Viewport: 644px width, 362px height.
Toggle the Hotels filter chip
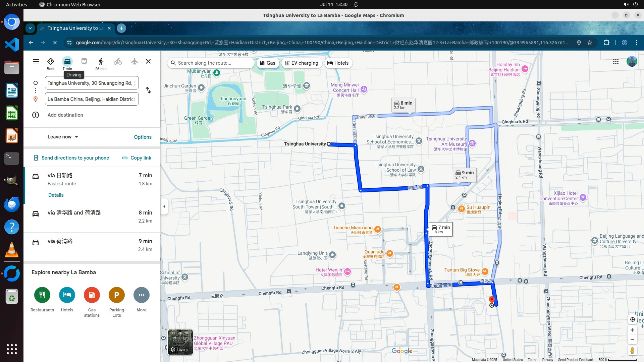point(338,63)
